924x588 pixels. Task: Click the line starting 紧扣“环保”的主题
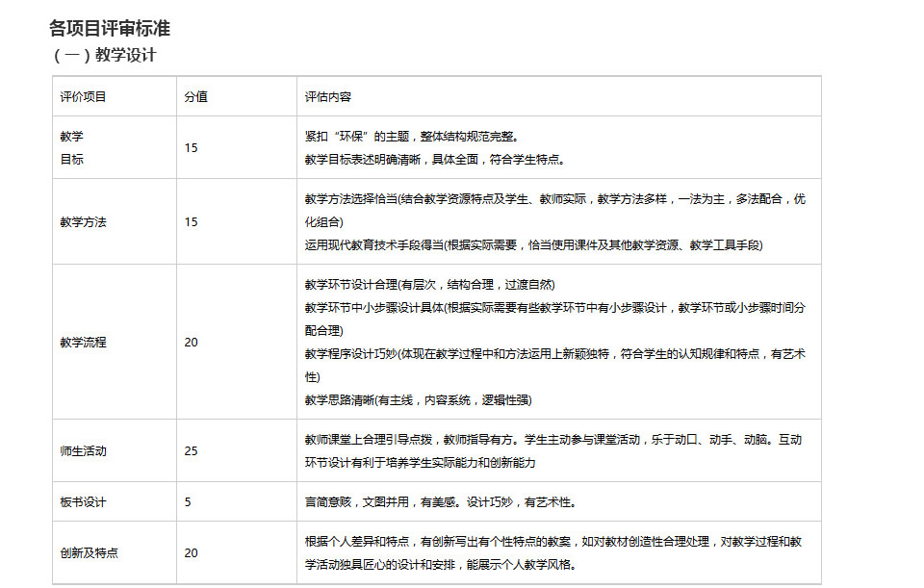(418, 136)
